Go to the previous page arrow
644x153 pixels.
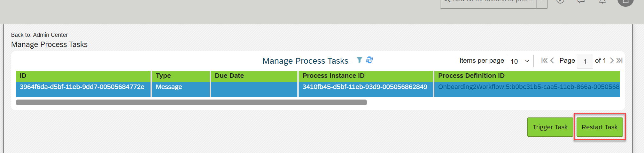click(x=552, y=60)
